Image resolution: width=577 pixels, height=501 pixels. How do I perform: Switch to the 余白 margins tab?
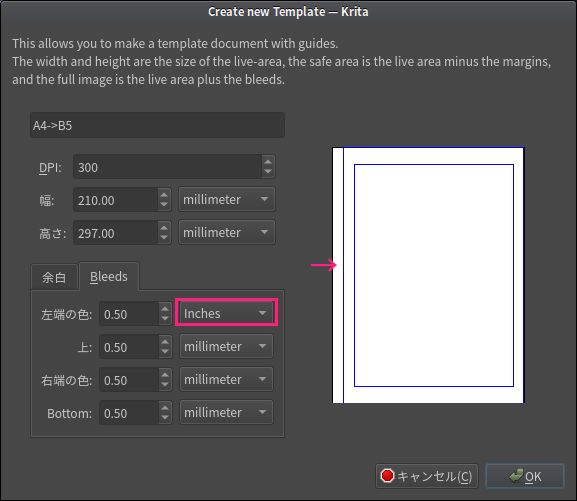(54, 277)
